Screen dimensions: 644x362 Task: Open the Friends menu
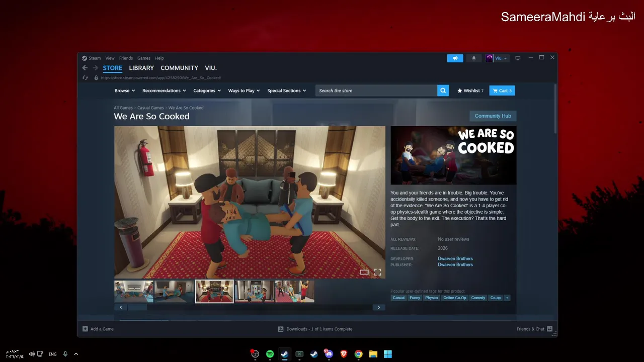click(126, 58)
